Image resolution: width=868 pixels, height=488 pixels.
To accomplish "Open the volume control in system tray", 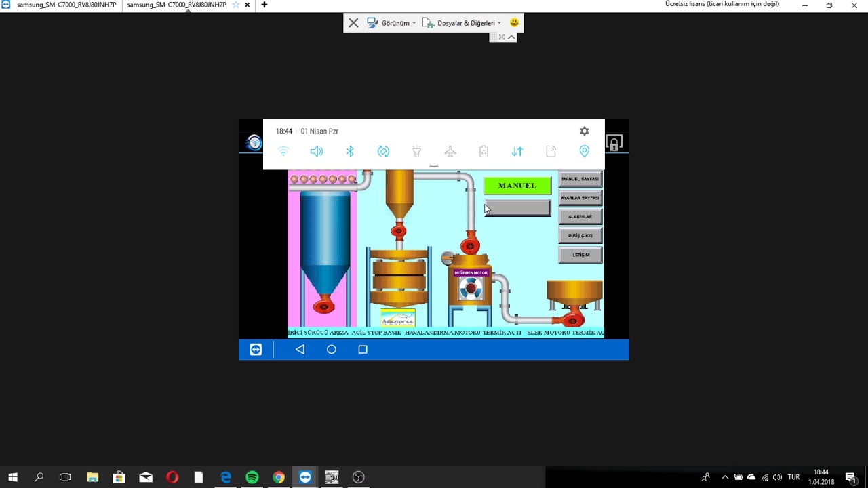I will point(777,477).
